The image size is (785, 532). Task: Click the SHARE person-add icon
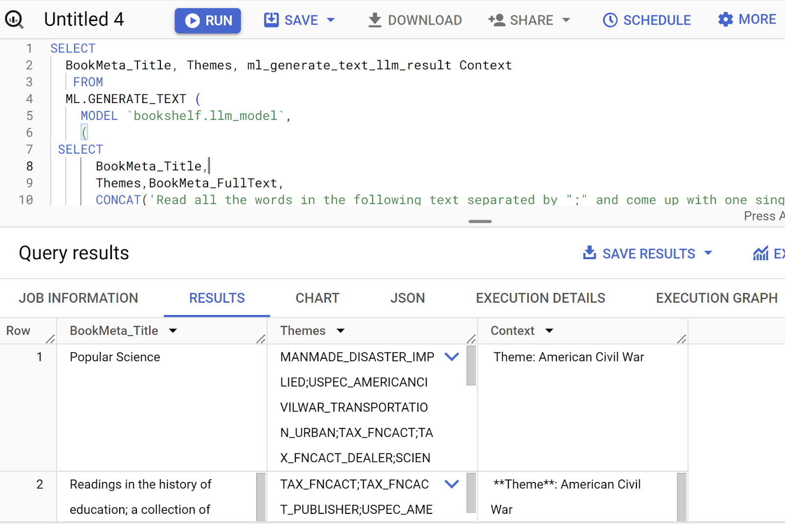(x=497, y=20)
